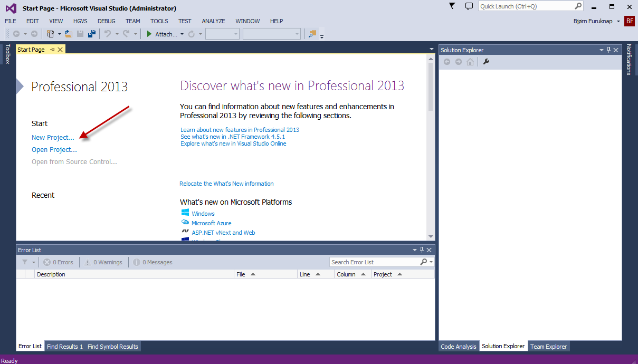
Task: Sort Error List by Description column
Action: tap(135, 274)
